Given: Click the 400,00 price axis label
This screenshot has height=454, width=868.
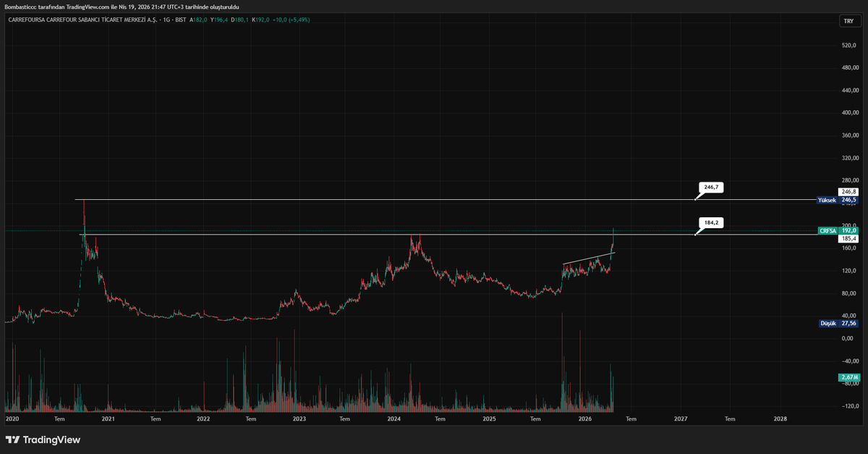Looking at the screenshot, I should [849, 113].
